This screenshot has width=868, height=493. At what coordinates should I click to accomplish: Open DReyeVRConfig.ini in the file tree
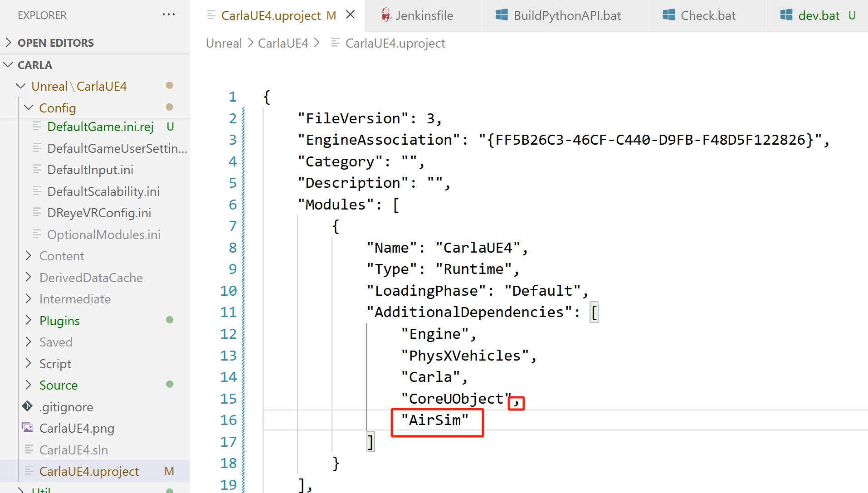[x=99, y=213]
